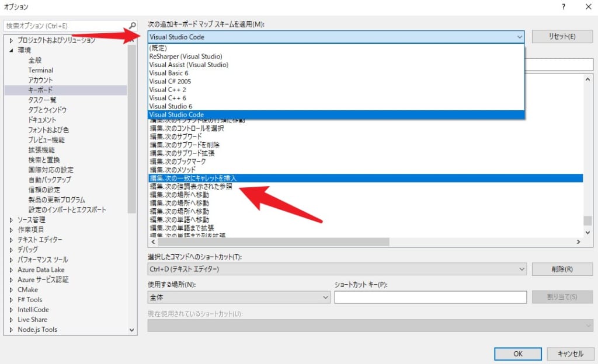The width and height of the screenshot is (598, 364).
Task: Pick Visual C# 2005 from the scheme list
Action: tap(336, 82)
